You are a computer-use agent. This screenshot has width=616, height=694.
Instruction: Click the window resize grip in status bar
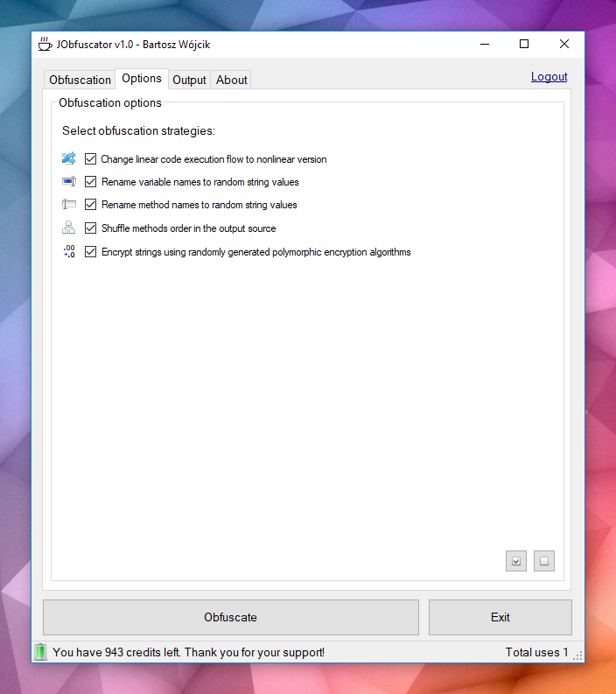coord(577,655)
